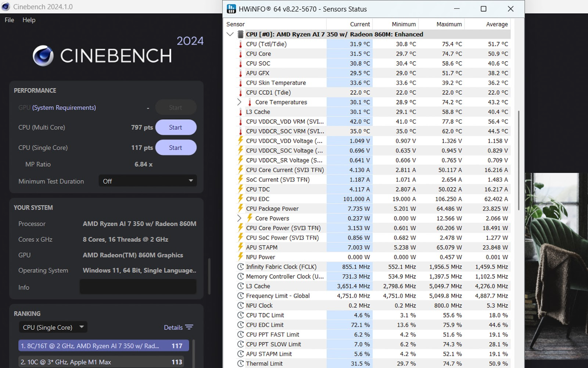The width and height of the screenshot is (588, 368).
Task: Select the CPU EDC Limit row
Action: 373,325
